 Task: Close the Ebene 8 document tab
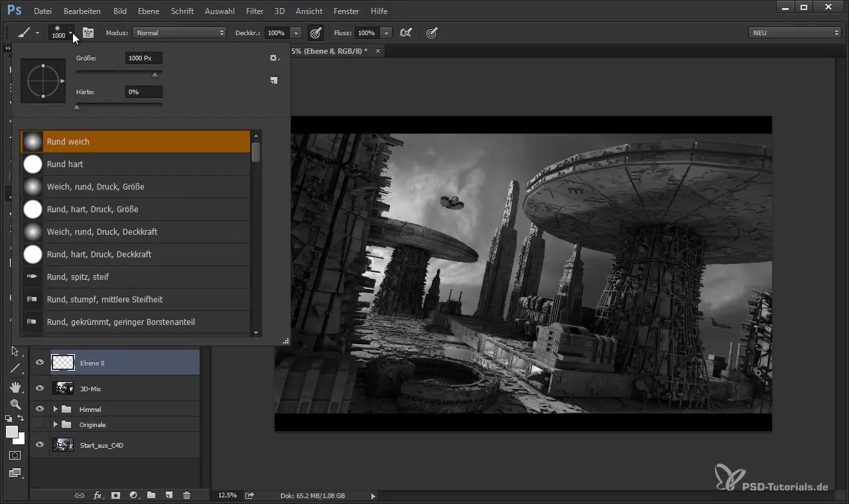[378, 51]
